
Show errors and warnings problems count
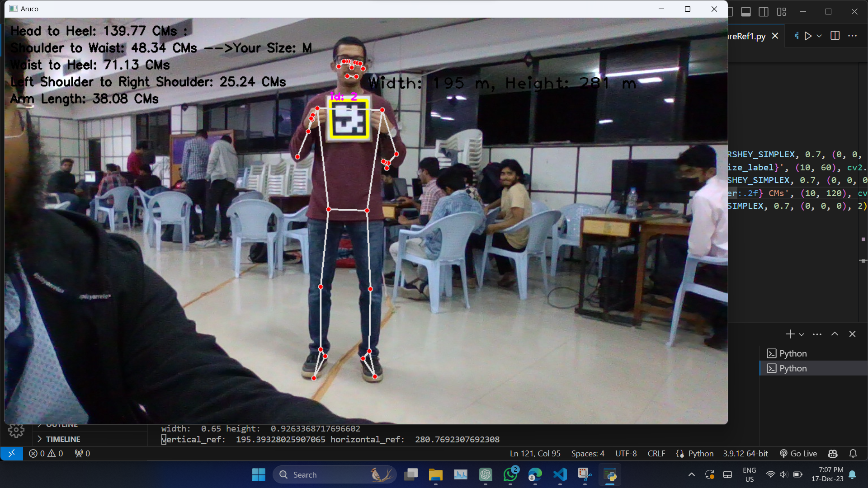point(46,453)
